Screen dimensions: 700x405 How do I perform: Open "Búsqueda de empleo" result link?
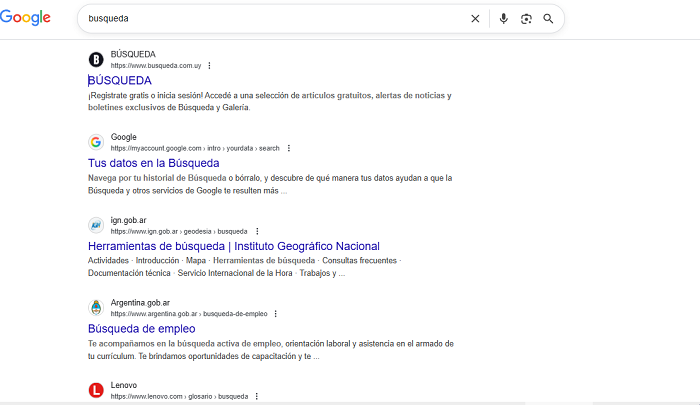pyautogui.click(x=141, y=328)
